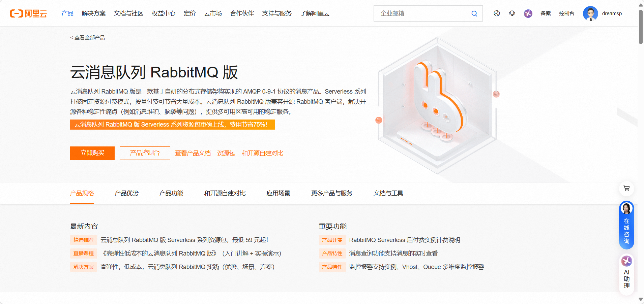
Task: Click the 产品控制台 button
Action: point(145,153)
